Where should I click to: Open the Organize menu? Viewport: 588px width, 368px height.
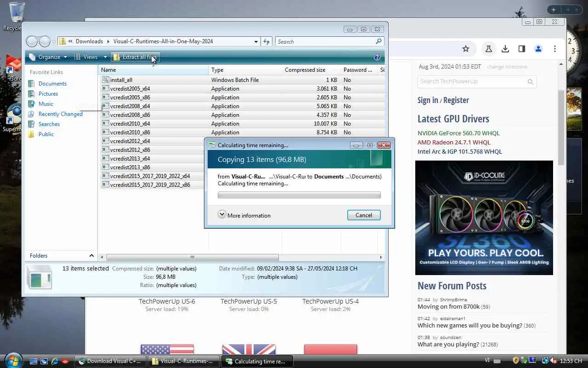[x=48, y=57]
